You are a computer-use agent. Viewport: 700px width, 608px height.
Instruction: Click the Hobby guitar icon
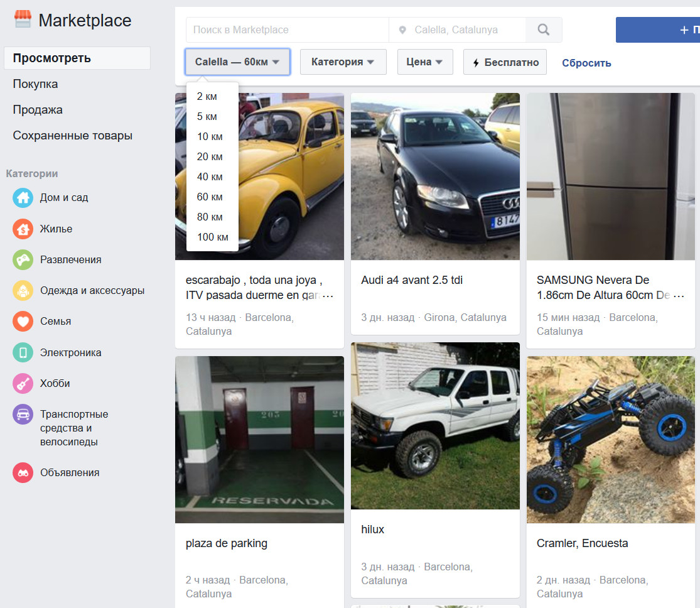(23, 383)
